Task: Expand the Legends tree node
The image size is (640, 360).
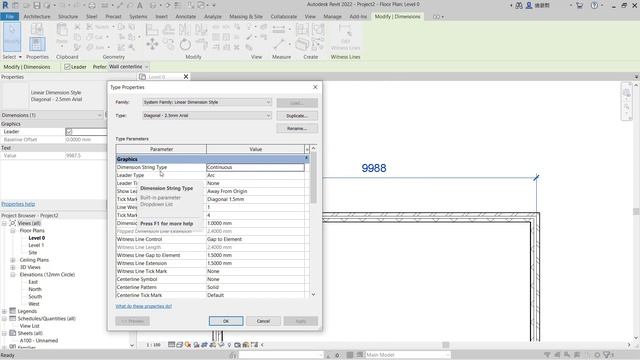Action: tap(4, 311)
